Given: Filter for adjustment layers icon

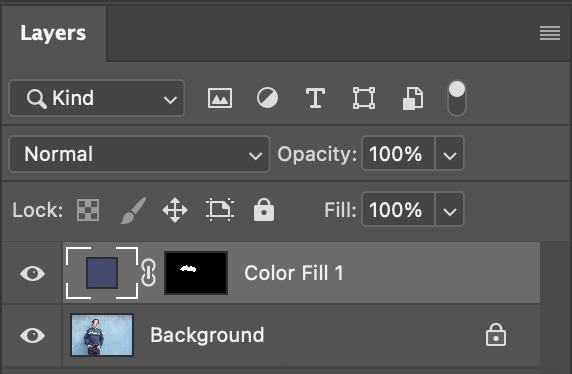Looking at the screenshot, I should pos(267,98).
